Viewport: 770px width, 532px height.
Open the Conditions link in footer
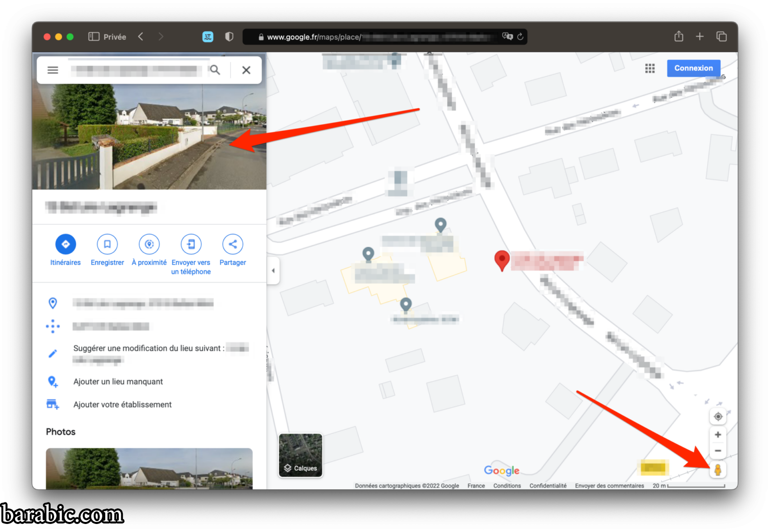click(x=507, y=486)
